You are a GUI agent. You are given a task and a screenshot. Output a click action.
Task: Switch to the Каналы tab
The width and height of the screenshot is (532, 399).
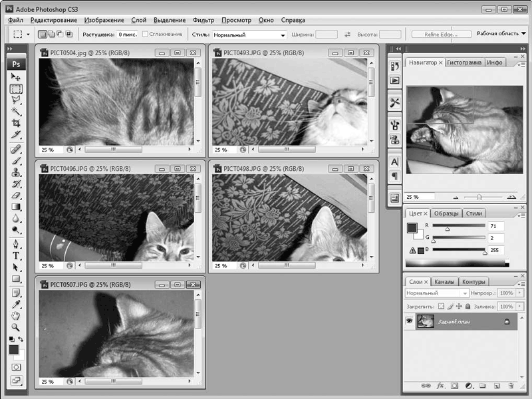444,281
